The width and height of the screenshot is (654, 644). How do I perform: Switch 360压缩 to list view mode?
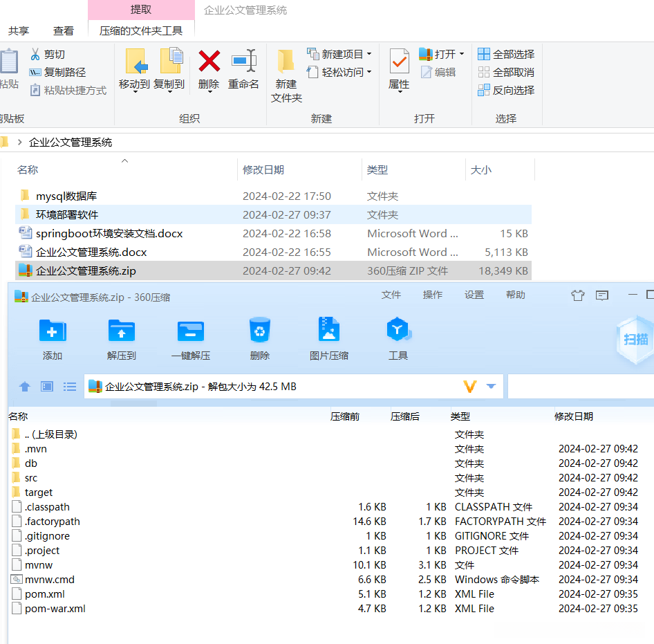pyautogui.click(x=69, y=387)
